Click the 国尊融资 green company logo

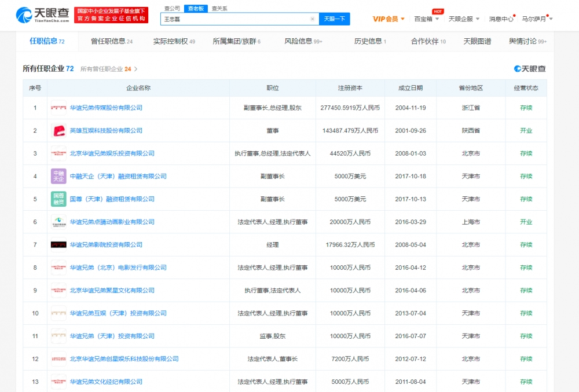pyautogui.click(x=58, y=199)
